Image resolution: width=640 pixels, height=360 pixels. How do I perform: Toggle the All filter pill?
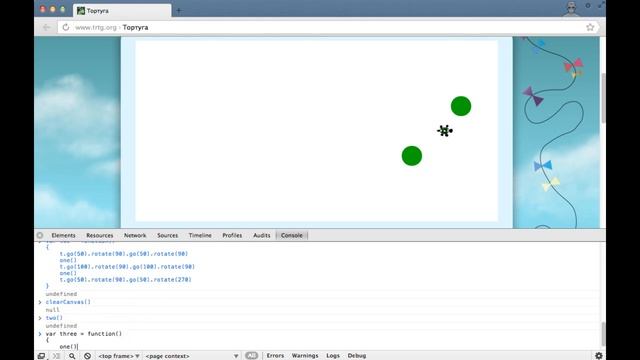[251, 356]
